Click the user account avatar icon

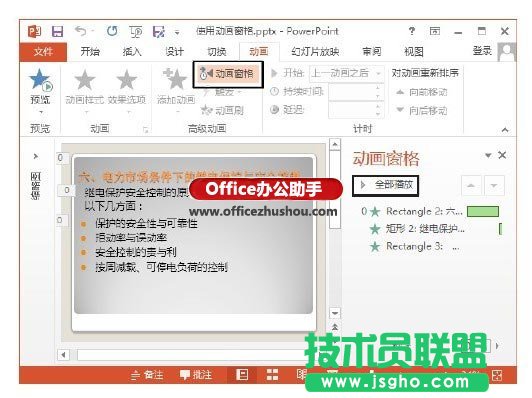(507, 52)
